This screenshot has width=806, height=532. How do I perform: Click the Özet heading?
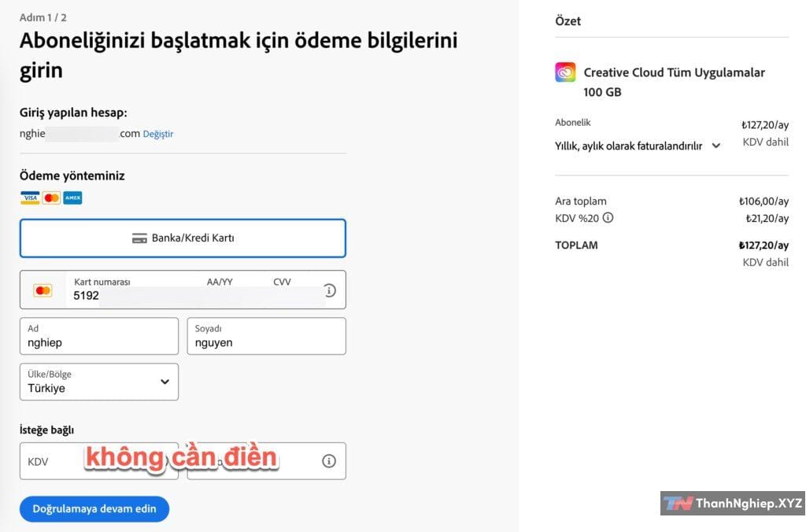point(568,21)
